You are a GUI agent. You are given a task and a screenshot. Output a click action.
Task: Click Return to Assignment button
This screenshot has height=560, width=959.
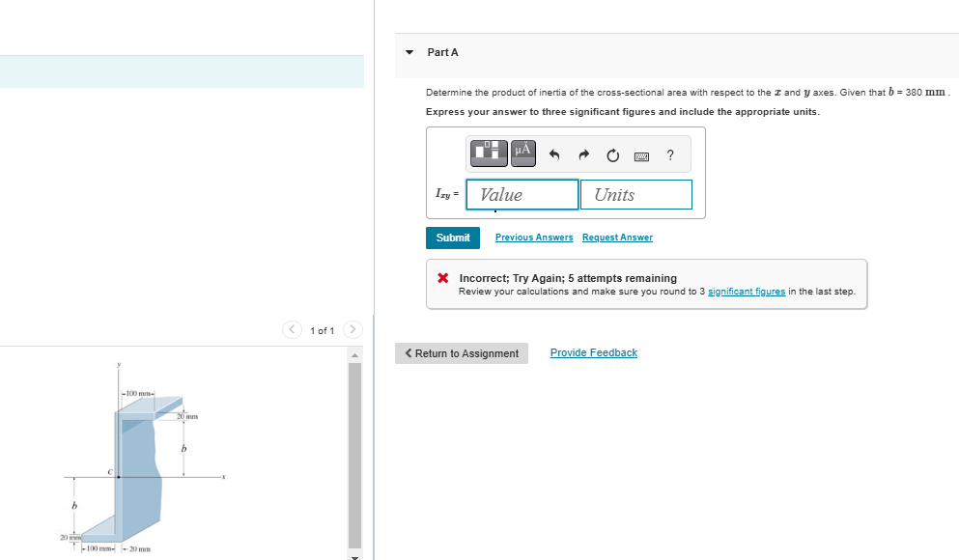(x=462, y=353)
